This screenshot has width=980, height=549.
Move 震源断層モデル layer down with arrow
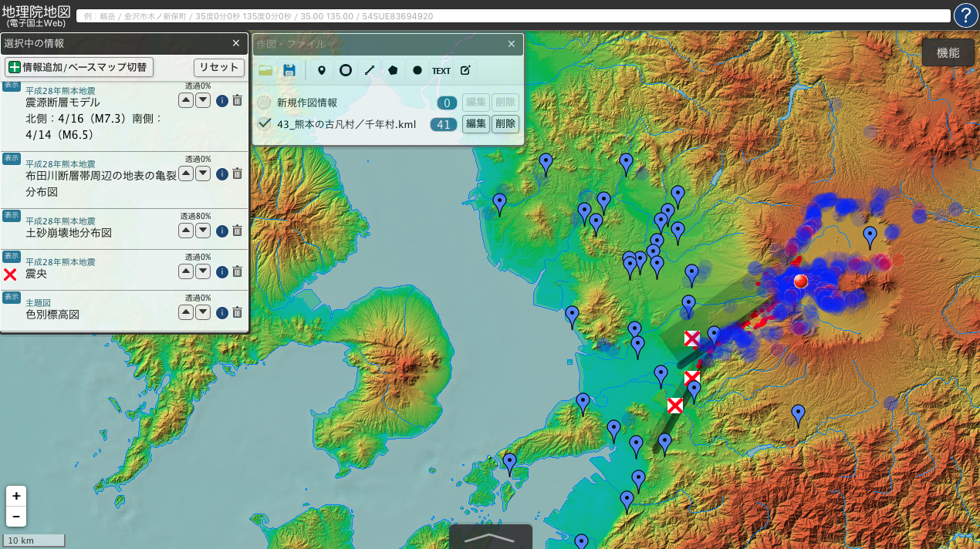click(203, 100)
